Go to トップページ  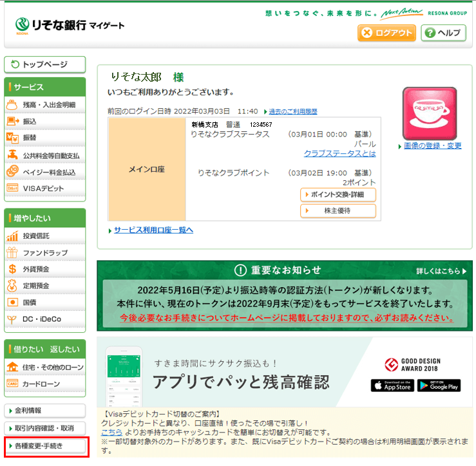click(45, 64)
